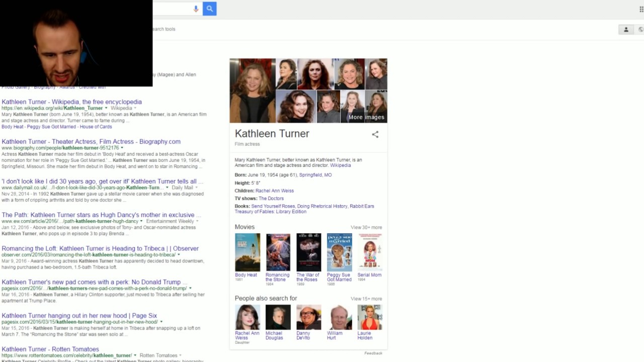The height and width of the screenshot is (362, 644).
Task: Select the Laurie Holden thumbnail
Action: pos(370,317)
